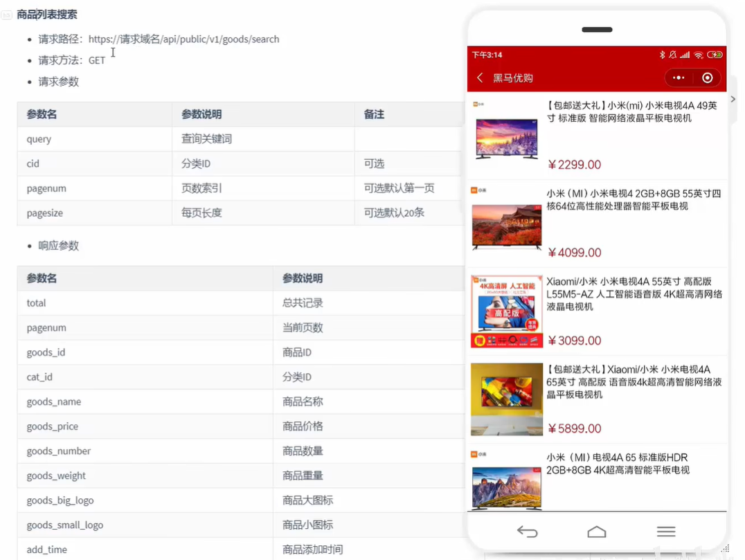Screen dimensions: 745x560
Task: Click the 查询关键词 description cell
Action: tap(263, 138)
